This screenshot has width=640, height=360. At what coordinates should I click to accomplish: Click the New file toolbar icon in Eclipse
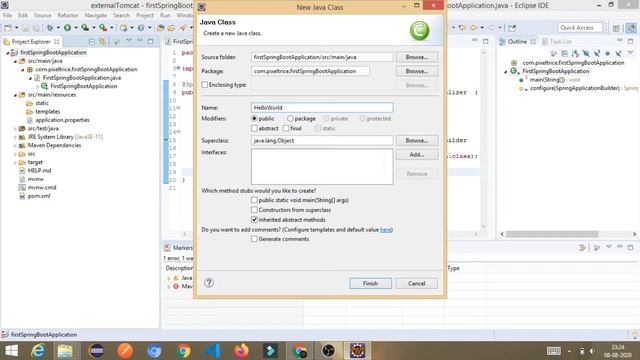(8, 28)
